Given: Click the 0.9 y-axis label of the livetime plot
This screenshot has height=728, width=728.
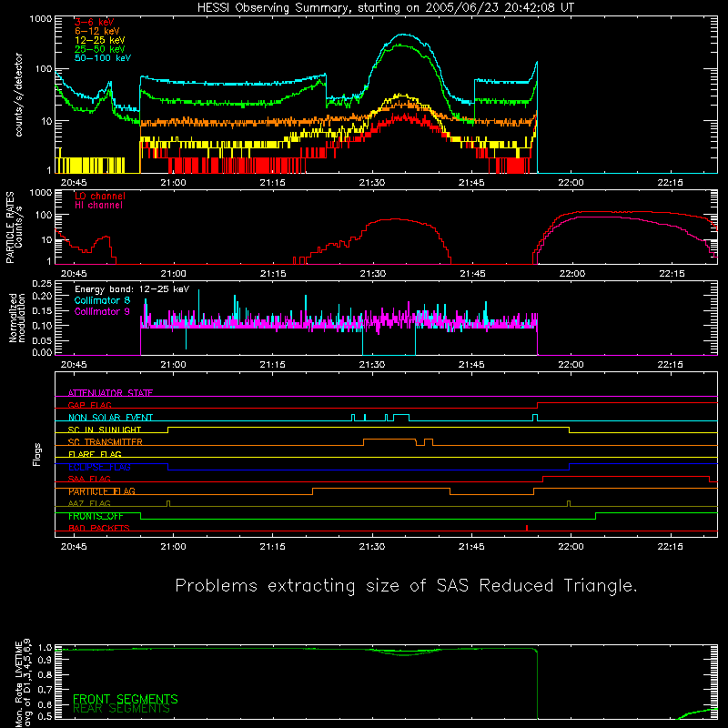Looking at the screenshot, I should pos(45,661).
